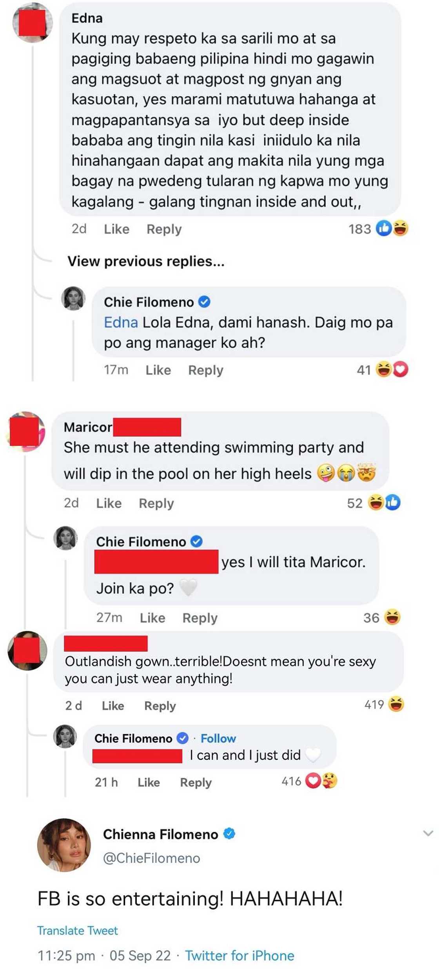Click heart reaction icons beside 416

(321, 781)
